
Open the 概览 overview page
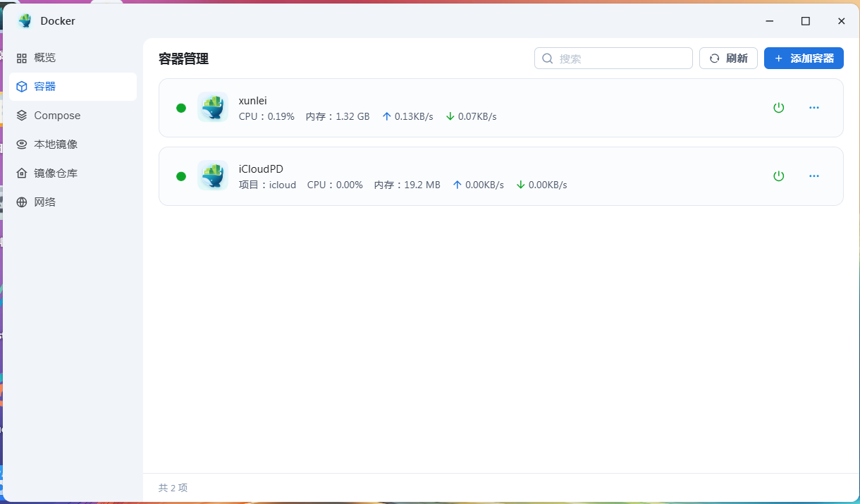(x=73, y=58)
